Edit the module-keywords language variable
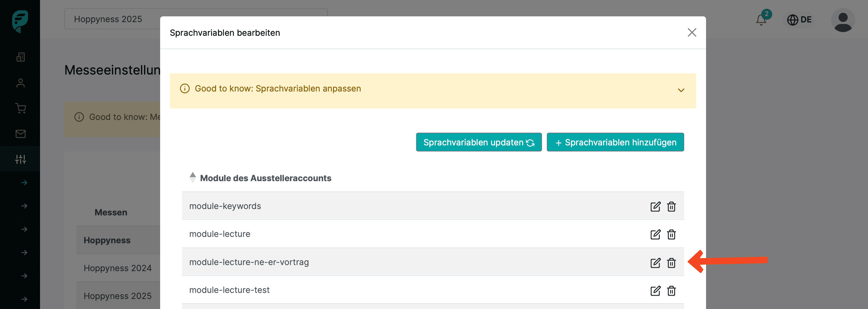868x309 pixels. 655,206
